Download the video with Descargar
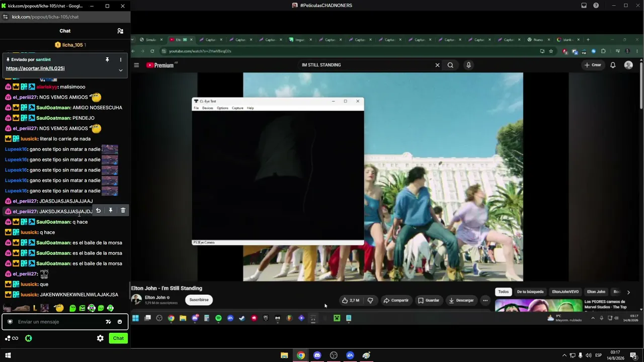Viewport: 644px width, 362px height. (x=461, y=300)
